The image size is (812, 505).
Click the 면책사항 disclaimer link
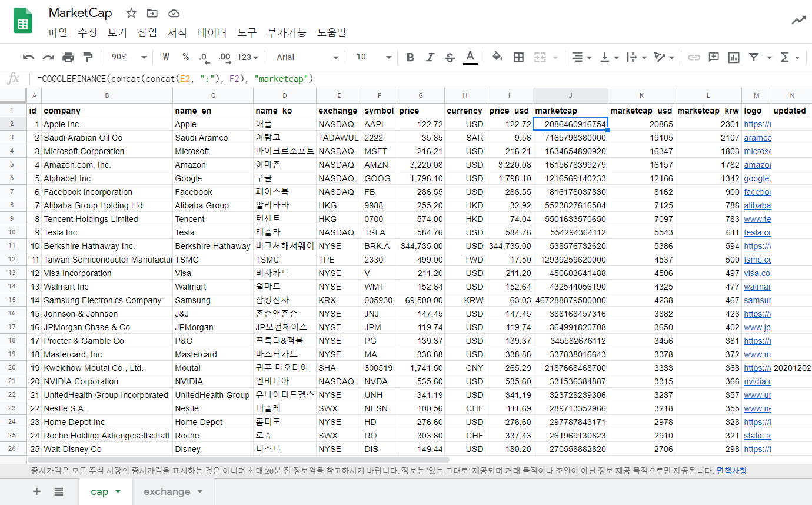pyautogui.click(x=731, y=471)
